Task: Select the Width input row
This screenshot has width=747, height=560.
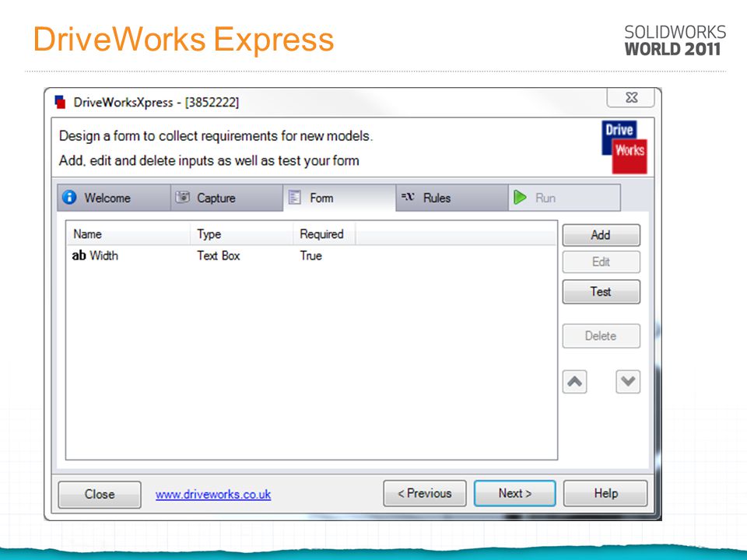Action: [x=311, y=256]
